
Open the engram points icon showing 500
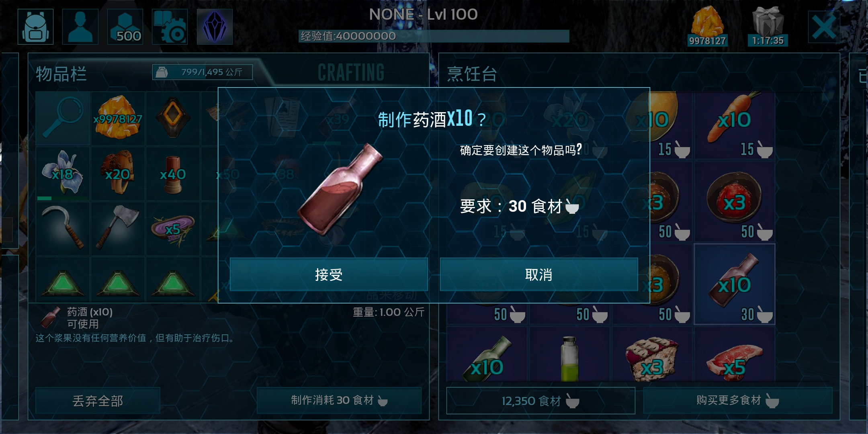tap(125, 27)
